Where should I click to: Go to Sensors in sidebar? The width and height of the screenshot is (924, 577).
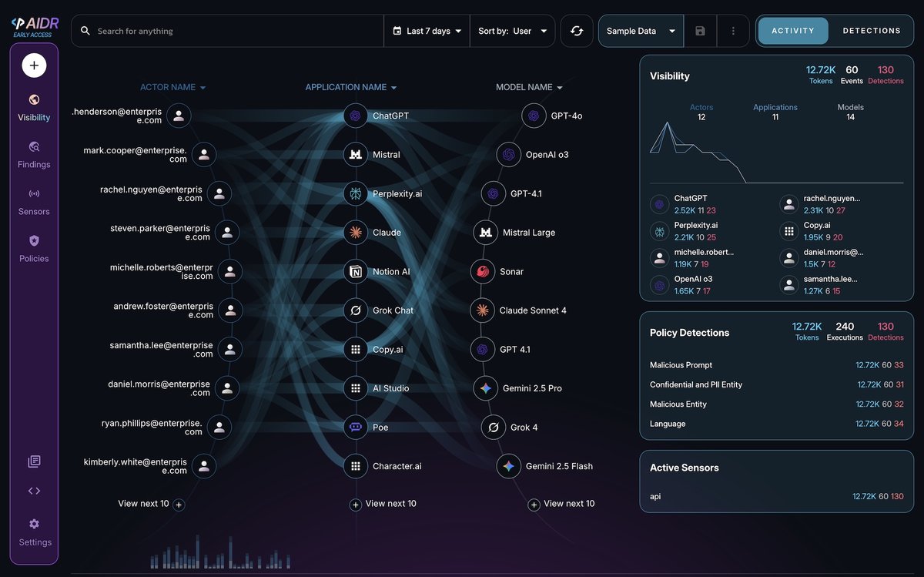coord(34,202)
